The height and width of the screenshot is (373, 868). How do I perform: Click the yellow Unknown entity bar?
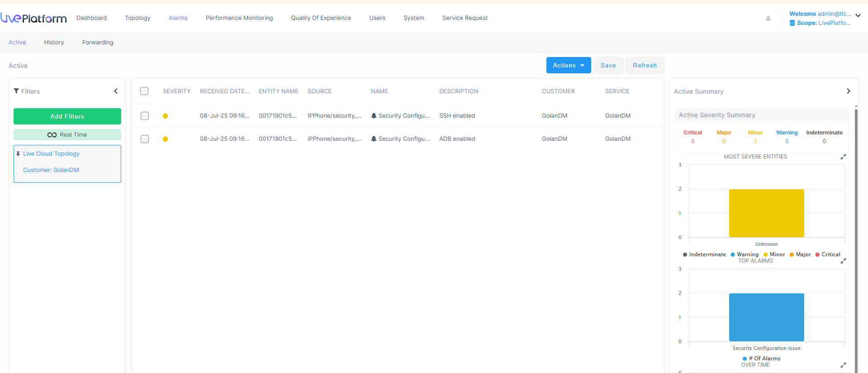pos(766,213)
